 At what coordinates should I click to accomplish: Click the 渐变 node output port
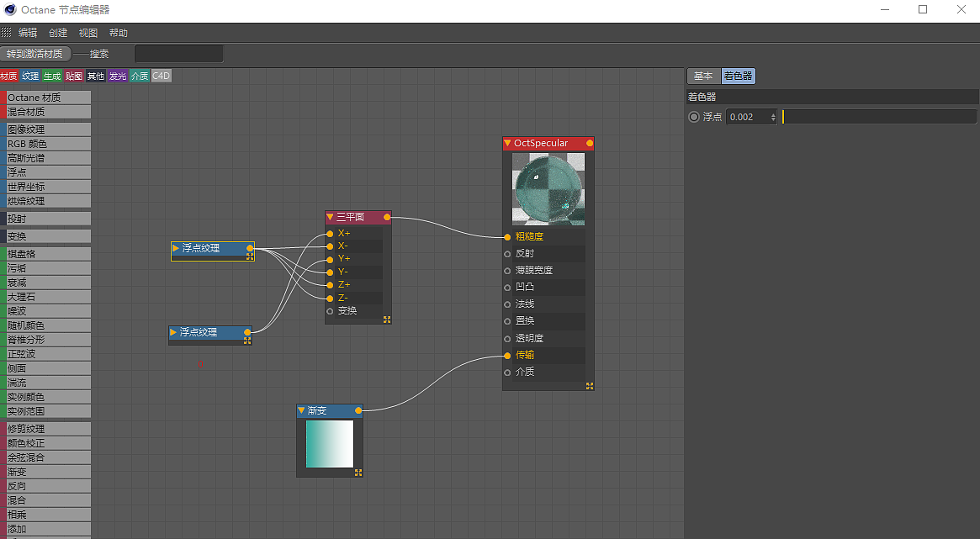pos(358,410)
